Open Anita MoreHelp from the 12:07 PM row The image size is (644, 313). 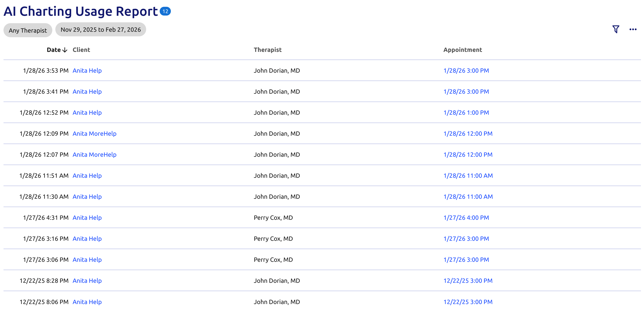pos(94,155)
